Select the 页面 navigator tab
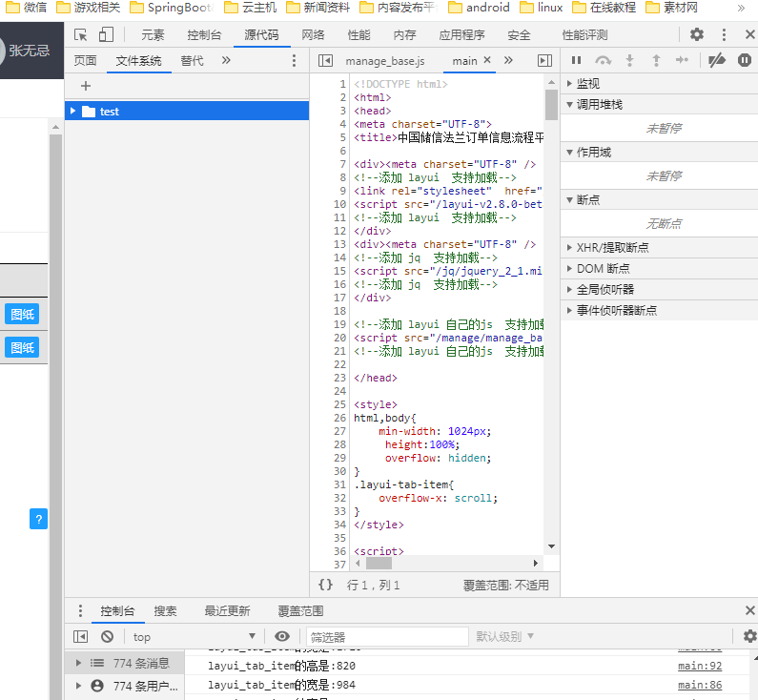Viewport: 758px width, 700px height. 85,60
